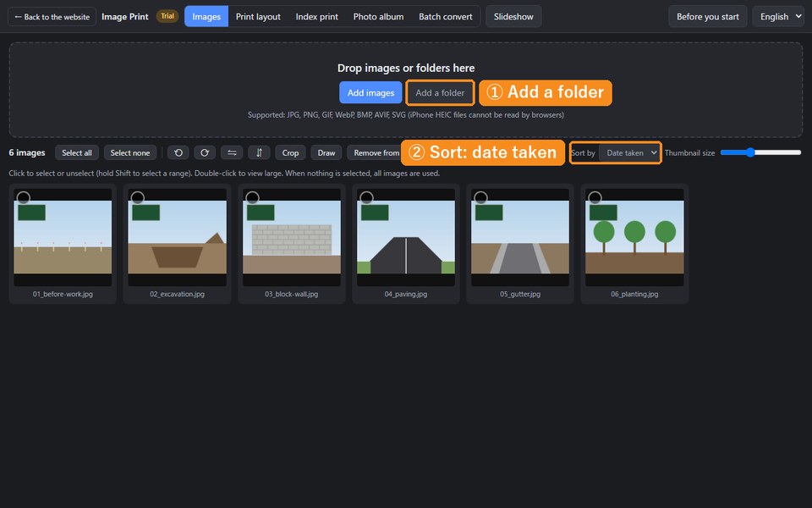Click the 05_gutter.jpg thumbnail image
This screenshot has height=508, width=812.
(x=520, y=237)
